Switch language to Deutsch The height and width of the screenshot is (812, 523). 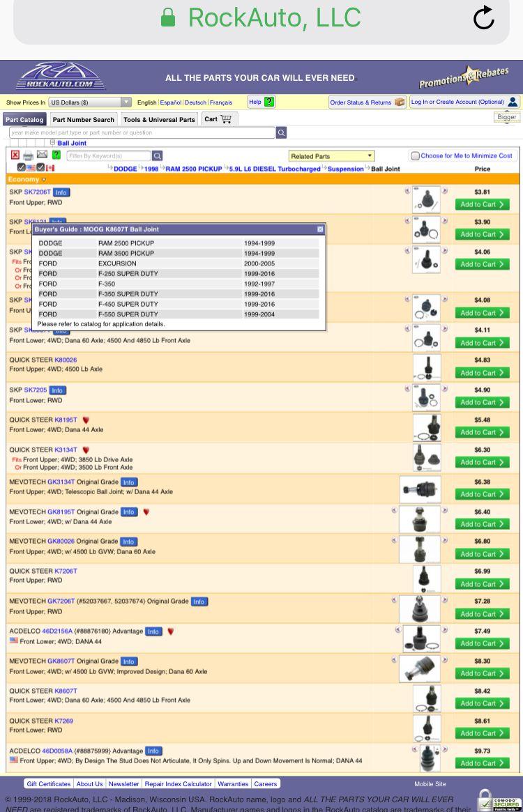195,102
